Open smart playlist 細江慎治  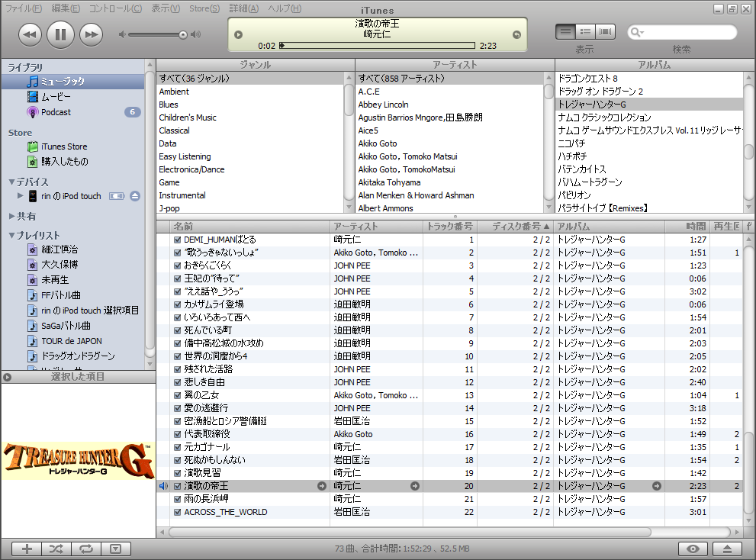click(72, 249)
